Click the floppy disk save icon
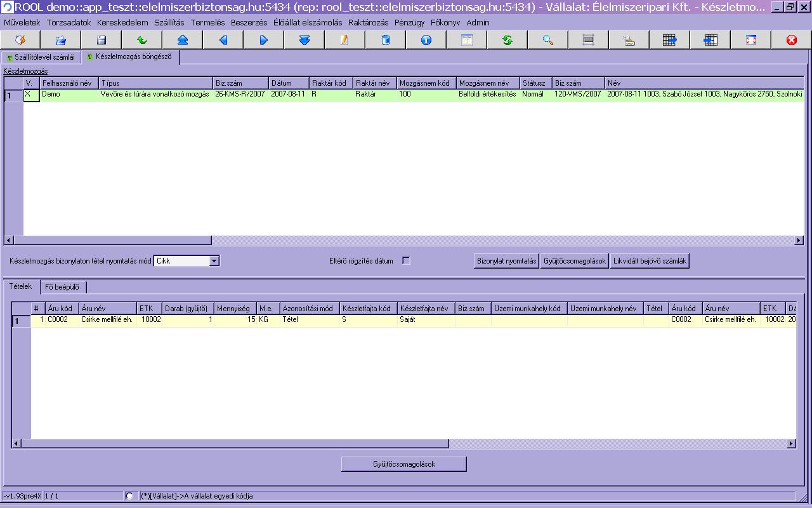This screenshot has height=508, width=812. (101, 40)
